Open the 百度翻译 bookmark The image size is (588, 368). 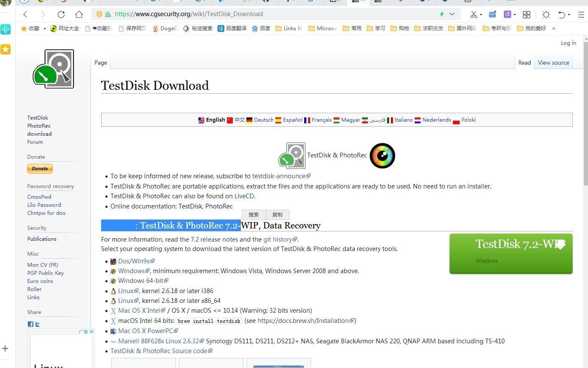(232, 29)
